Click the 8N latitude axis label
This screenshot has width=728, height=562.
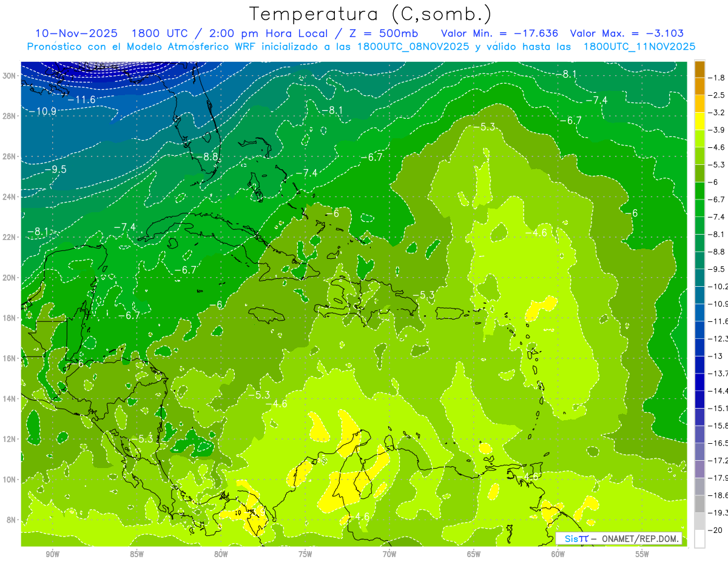pos(11,520)
